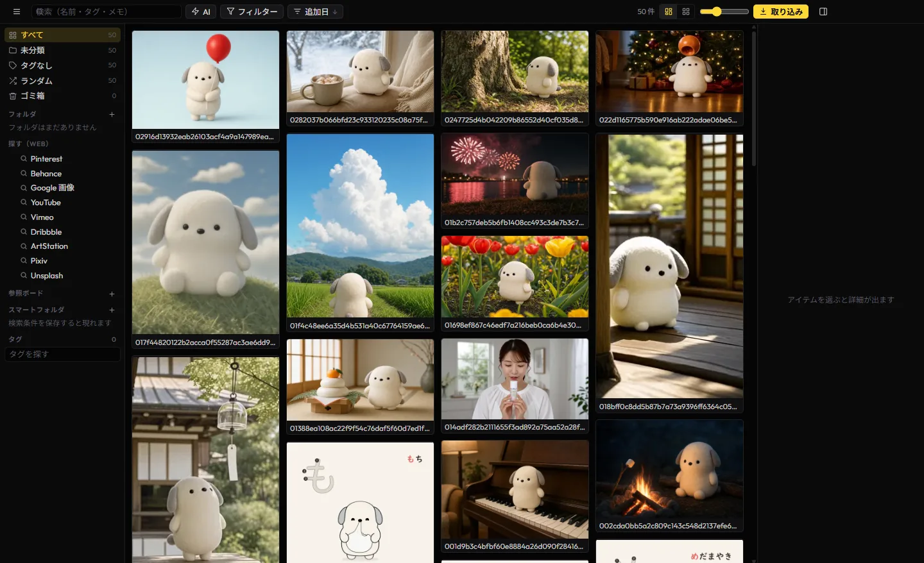This screenshot has width=924, height=563.
Task: Select the ランダム shuffle icon row
Action: click(x=62, y=81)
